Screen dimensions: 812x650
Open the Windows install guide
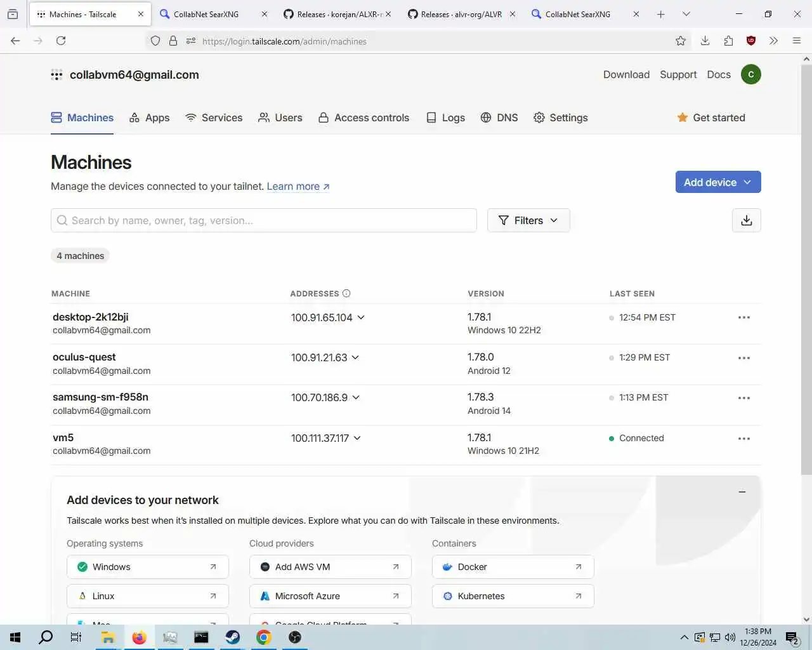coord(148,567)
